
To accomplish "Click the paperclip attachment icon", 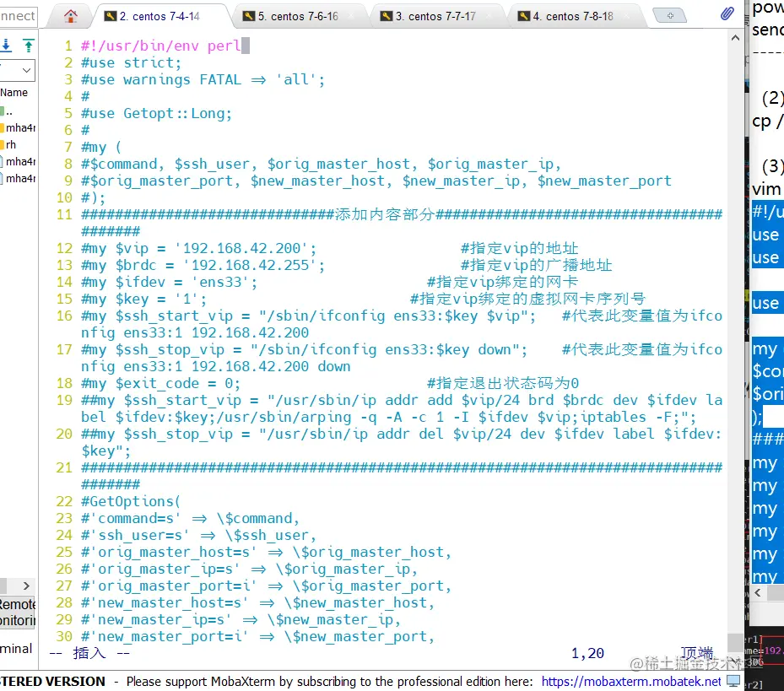I will pyautogui.click(x=727, y=13).
